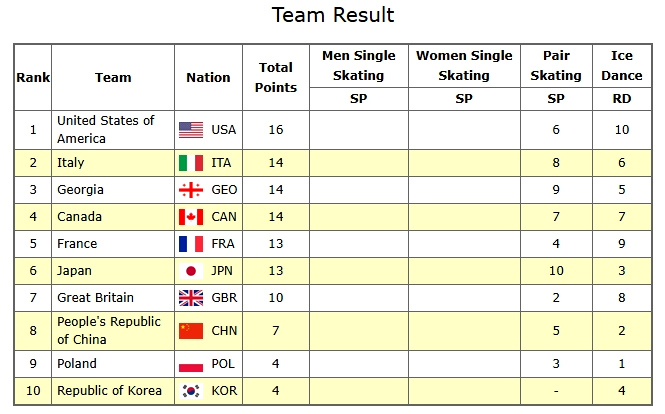This screenshot has width=665, height=414.
Task: Click the China flag icon
Action: (x=191, y=331)
